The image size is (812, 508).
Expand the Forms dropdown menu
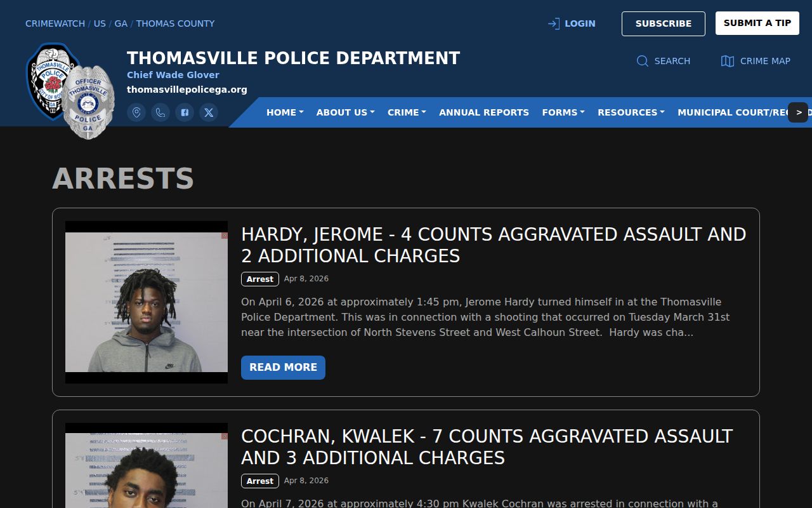coord(563,112)
